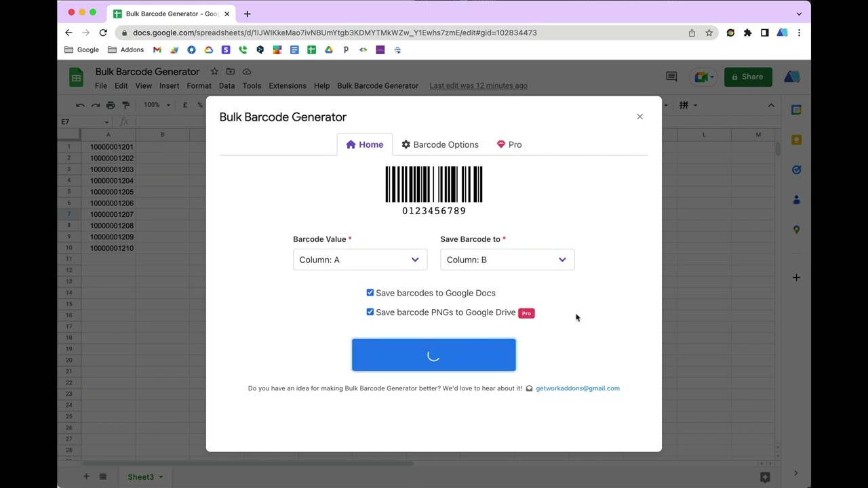The image size is (868, 488).
Task: Click the blue Docs bookmark icon
Action: point(294,49)
